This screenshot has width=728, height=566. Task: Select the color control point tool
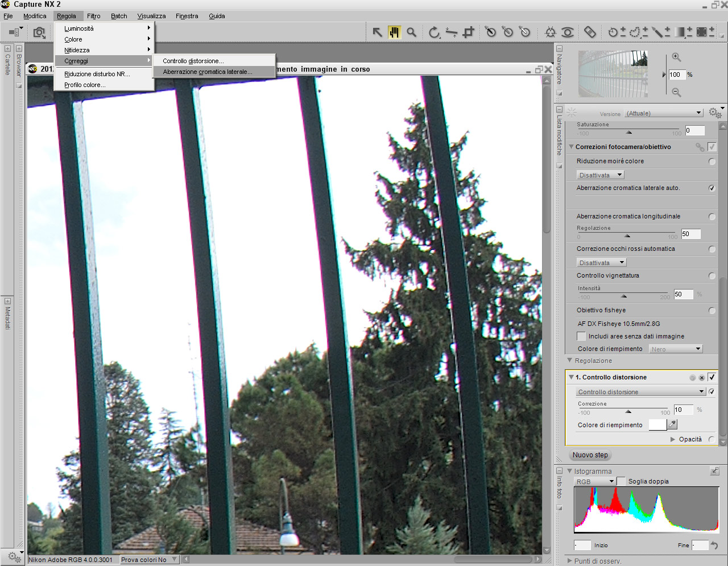click(550, 32)
